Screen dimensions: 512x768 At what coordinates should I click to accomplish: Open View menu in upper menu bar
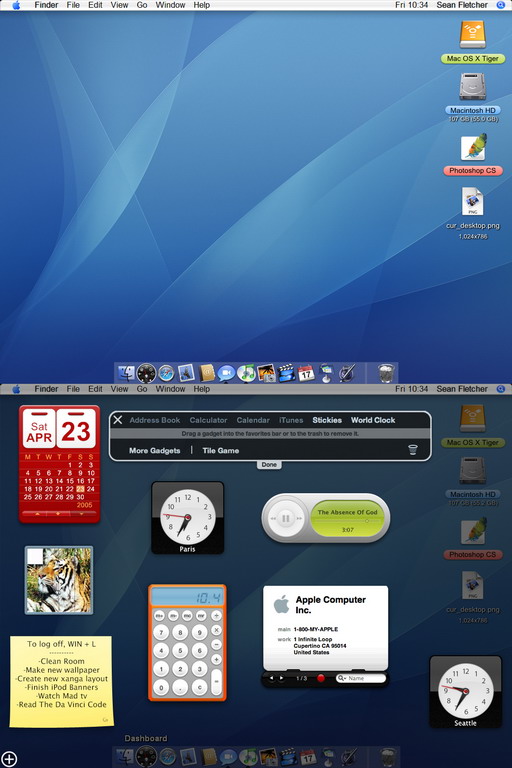[x=119, y=5]
